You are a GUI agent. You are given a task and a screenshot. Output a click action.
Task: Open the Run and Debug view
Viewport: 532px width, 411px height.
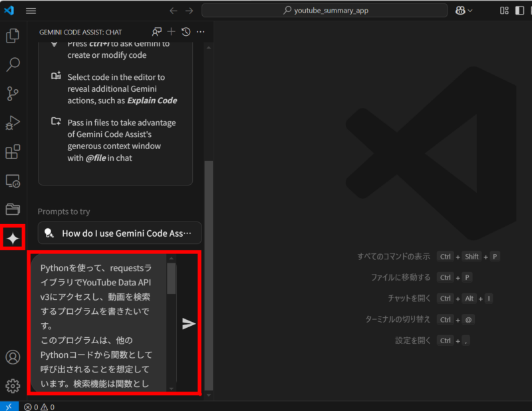coord(13,122)
